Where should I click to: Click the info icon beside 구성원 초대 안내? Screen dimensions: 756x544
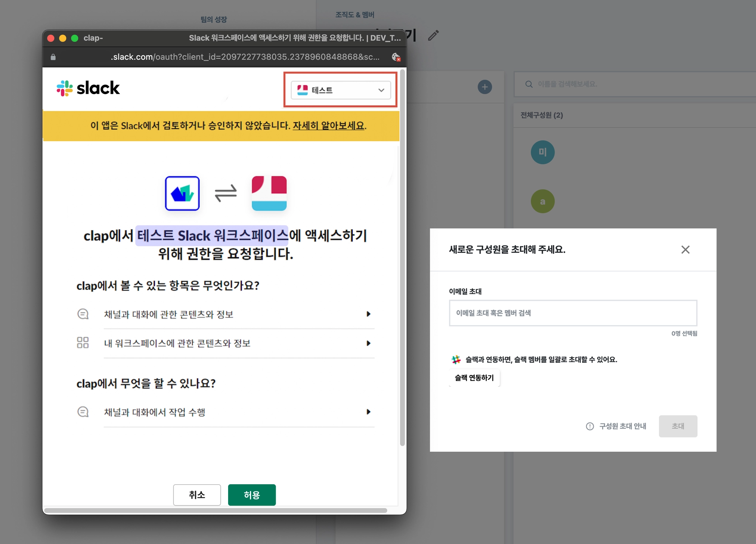pyautogui.click(x=590, y=426)
